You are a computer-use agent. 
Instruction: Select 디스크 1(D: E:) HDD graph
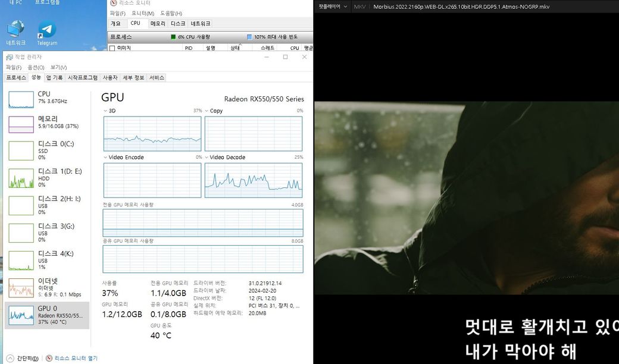[21, 178]
